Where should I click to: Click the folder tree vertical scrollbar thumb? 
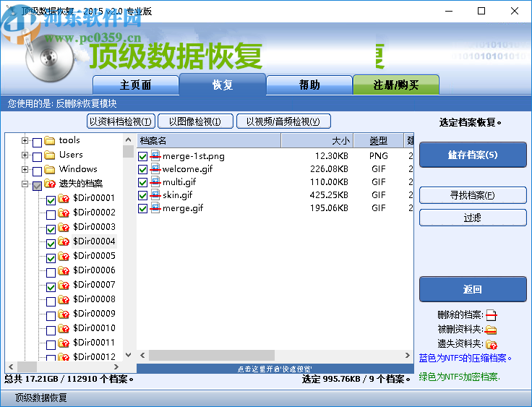point(128,151)
